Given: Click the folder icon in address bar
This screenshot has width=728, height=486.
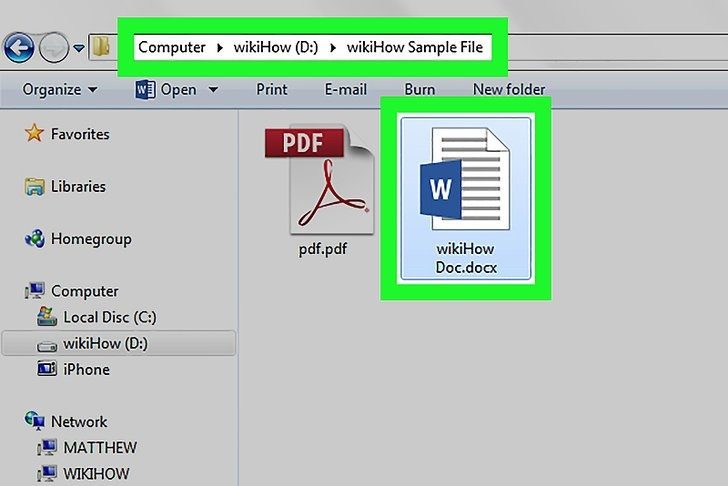Looking at the screenshot, I should [x=100, y=46].
